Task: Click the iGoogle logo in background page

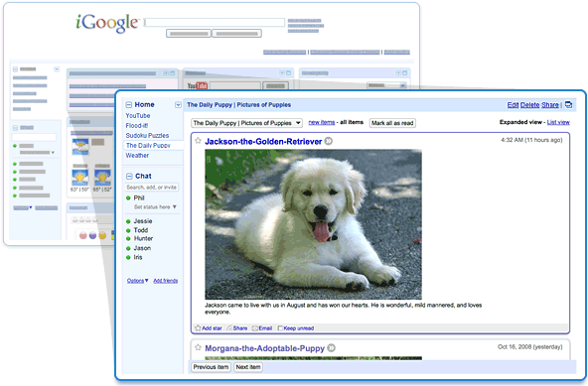Action: [x=107, y=23]
